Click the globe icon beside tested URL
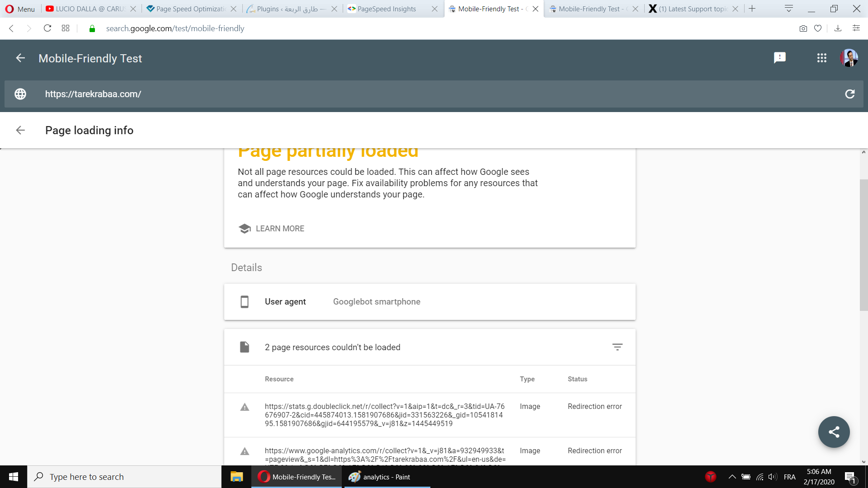Screen dimensions: 868x488 click(20, 94)
